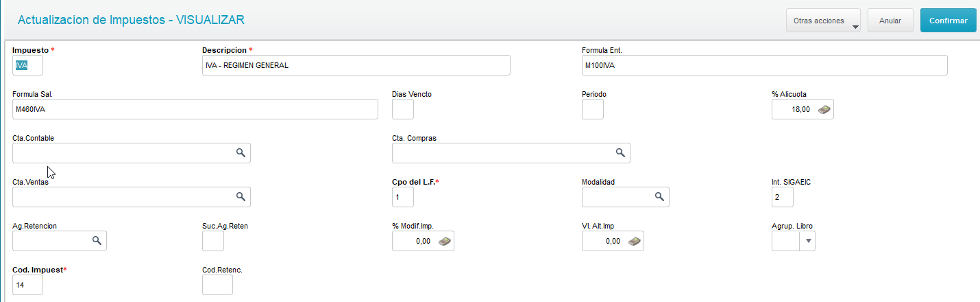Open calculator icon in % Alicuota
This screenshot has width=980, height=302.
coord(824,109)
